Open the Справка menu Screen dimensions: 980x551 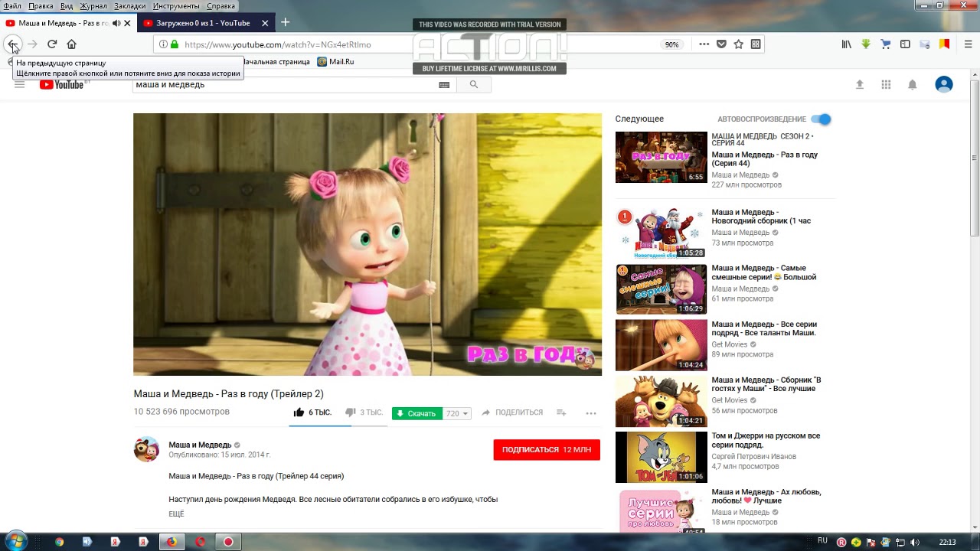(221, 5)
